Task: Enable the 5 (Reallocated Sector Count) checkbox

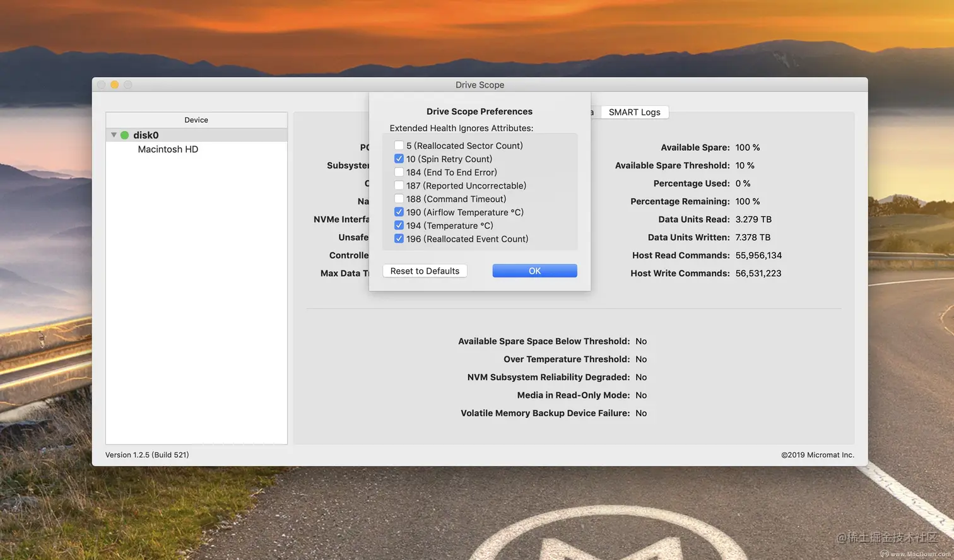Action: 399,146
